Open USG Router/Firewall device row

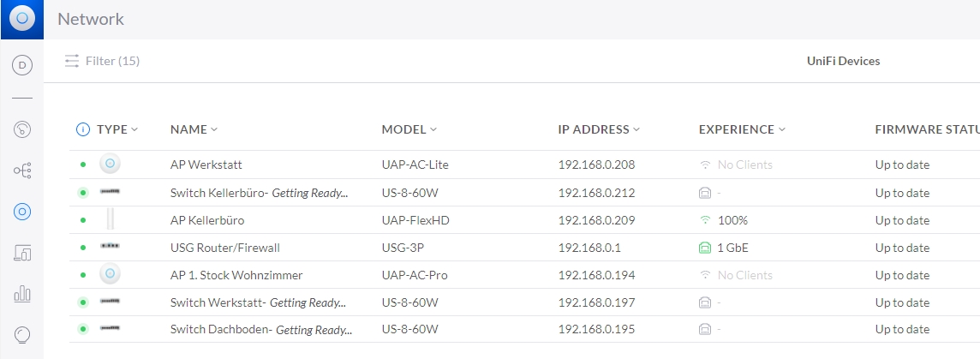coord(225,248)
